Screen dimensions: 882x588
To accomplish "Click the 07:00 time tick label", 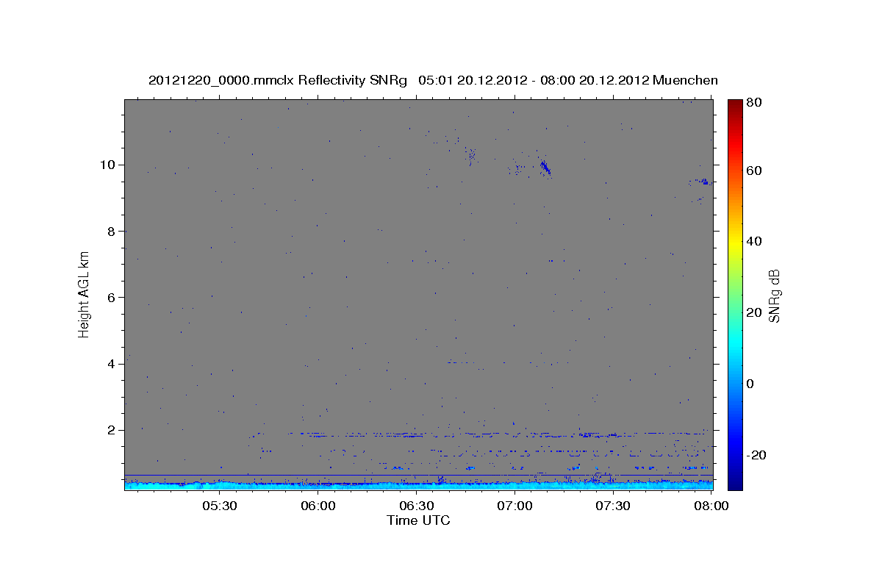I will click(515, 506).
